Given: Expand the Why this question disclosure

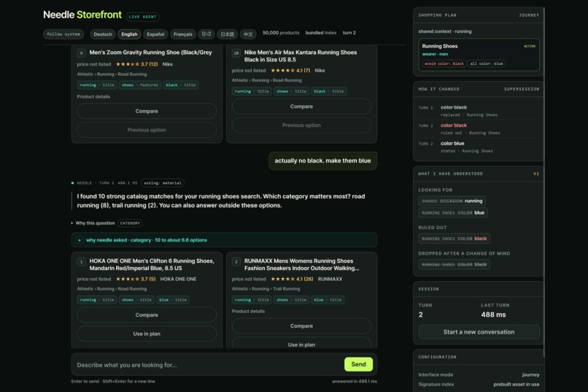Looking at the screenshot, I should click(x=93, y=223).
